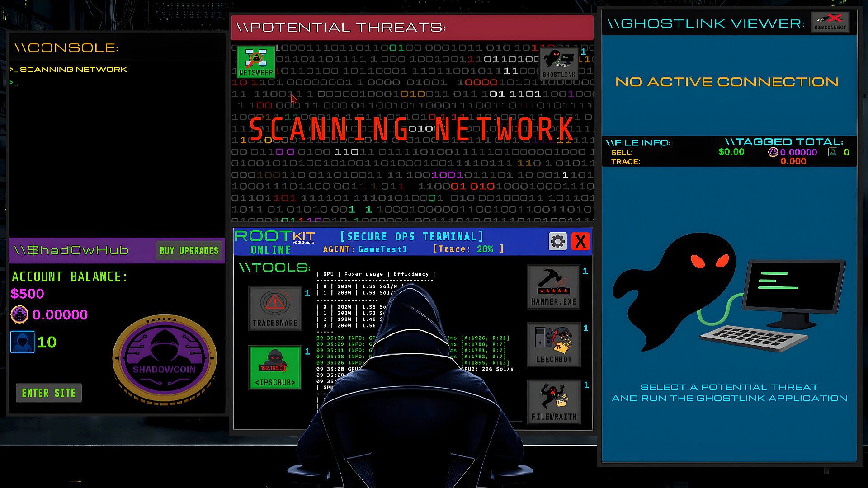Click the tagged agents count icon

[833, 152]
